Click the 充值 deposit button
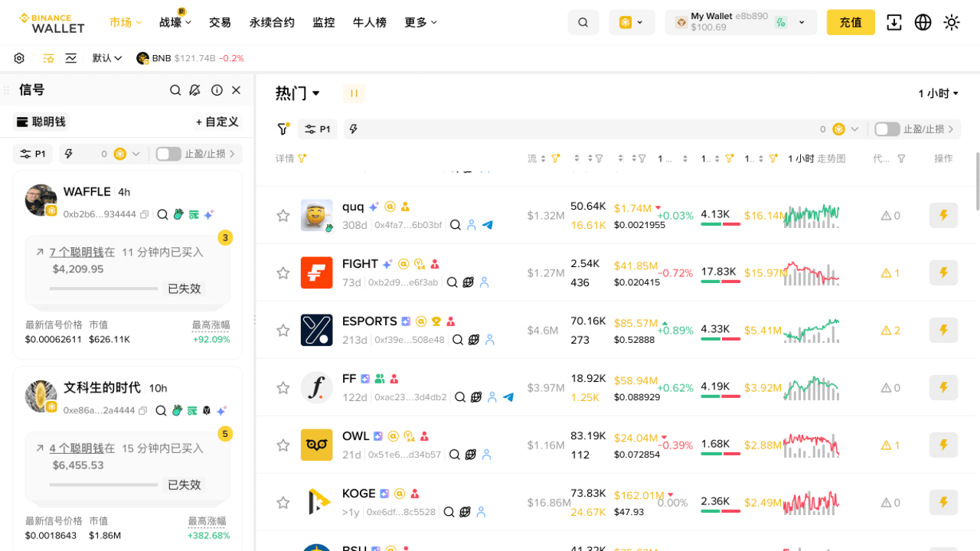 click(851, 22)
